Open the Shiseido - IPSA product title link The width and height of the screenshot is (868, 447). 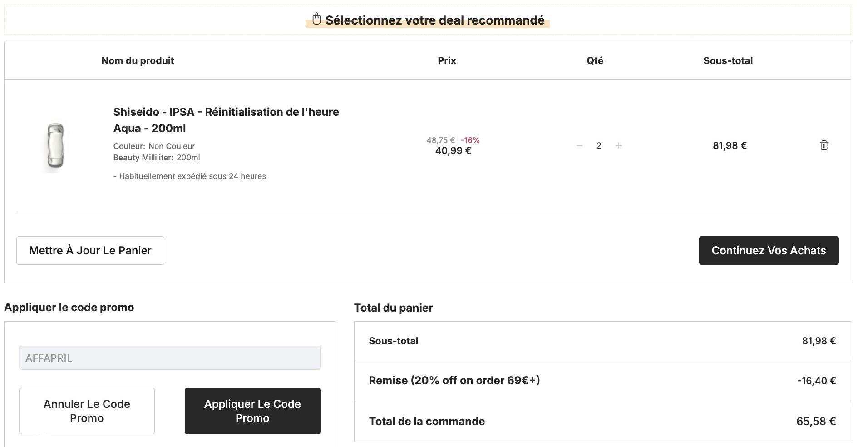[226, 120]
